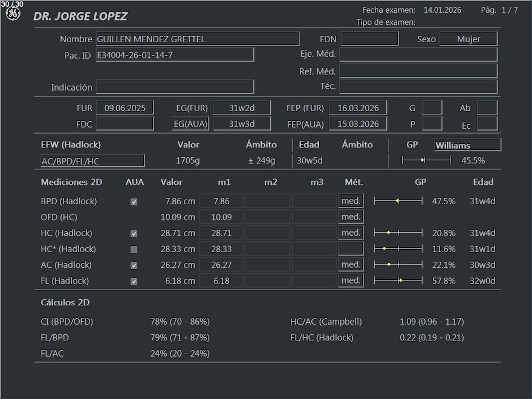Screen dimensions: 532x399
Task: Click the AC/BPD/FL/HC formula field
Action: [92, 161]
